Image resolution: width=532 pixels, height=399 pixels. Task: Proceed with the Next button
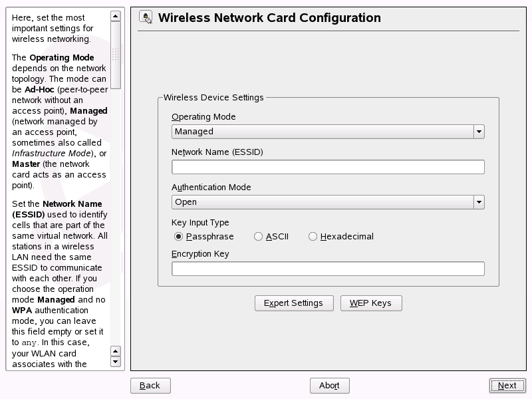click(x=507, y=386)
